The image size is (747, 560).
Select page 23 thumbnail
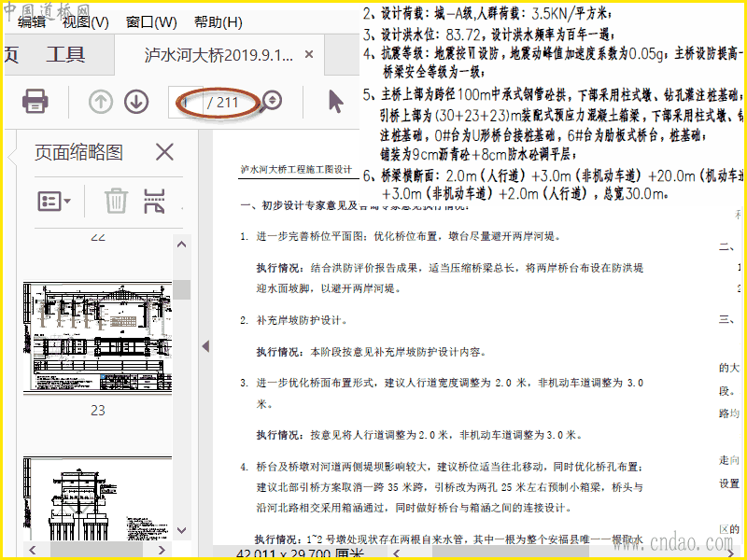point(98,337)
